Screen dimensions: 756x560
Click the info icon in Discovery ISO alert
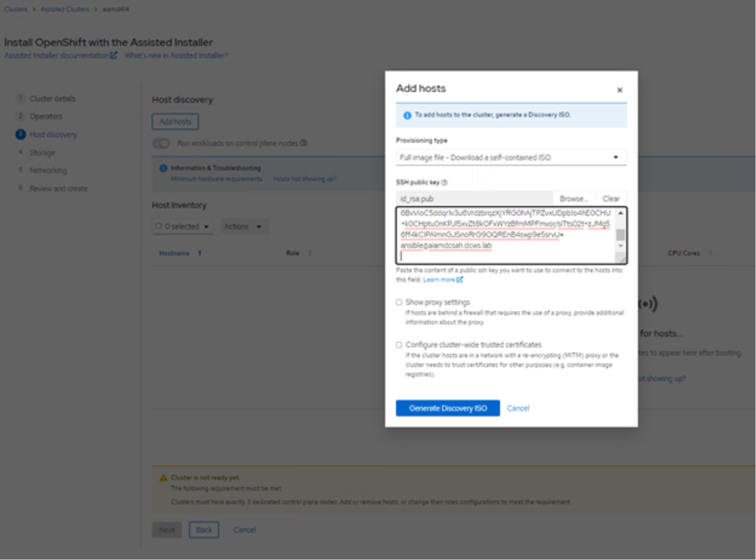coord(407,115)
